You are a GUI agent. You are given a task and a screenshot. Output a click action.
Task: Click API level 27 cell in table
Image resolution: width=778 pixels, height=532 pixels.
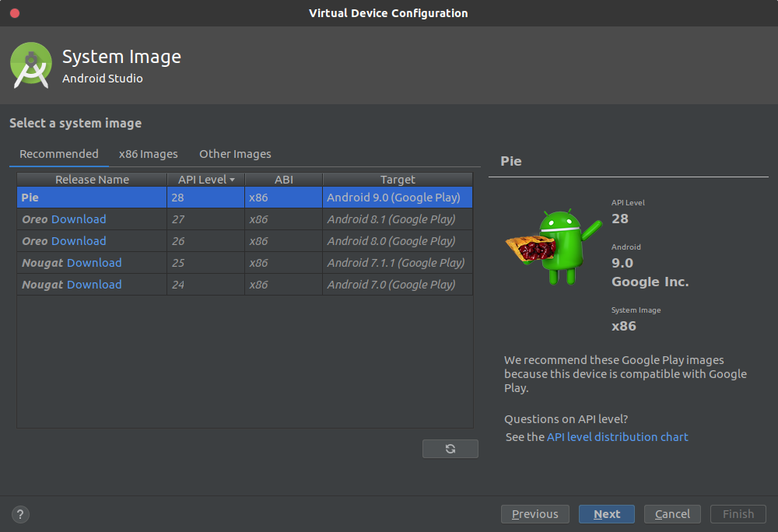[206, 219]
